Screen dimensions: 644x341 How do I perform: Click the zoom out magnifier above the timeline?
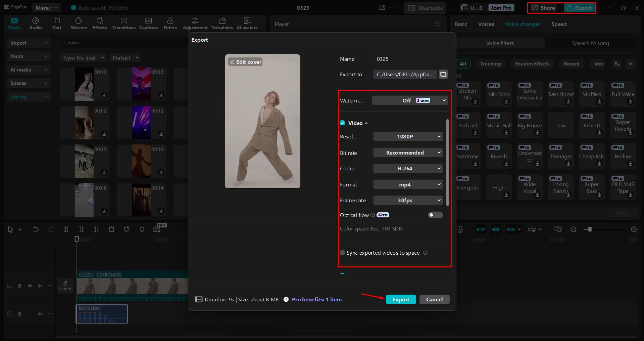[574, 229]
